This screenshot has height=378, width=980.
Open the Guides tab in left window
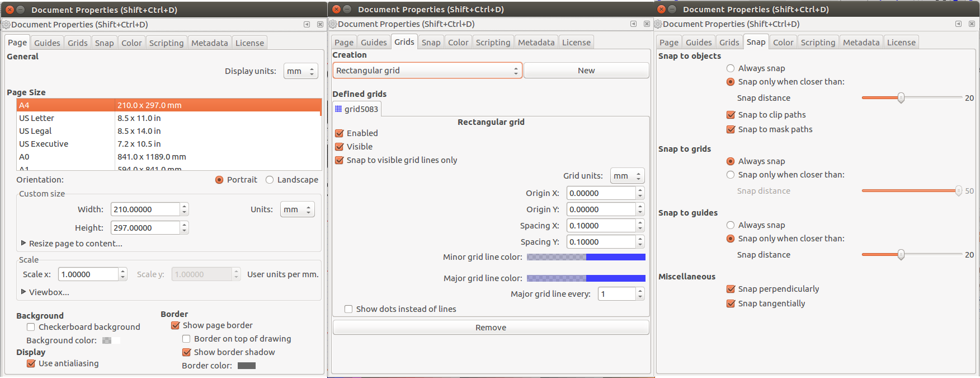pyautogui.click(x=47, y=43)
